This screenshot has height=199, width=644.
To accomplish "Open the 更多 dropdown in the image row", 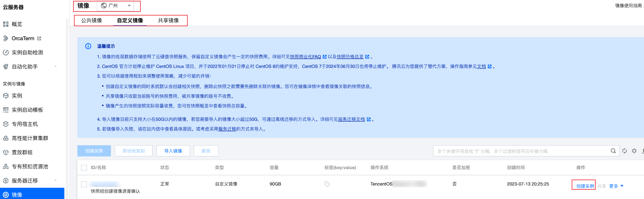I will (616, 186).
